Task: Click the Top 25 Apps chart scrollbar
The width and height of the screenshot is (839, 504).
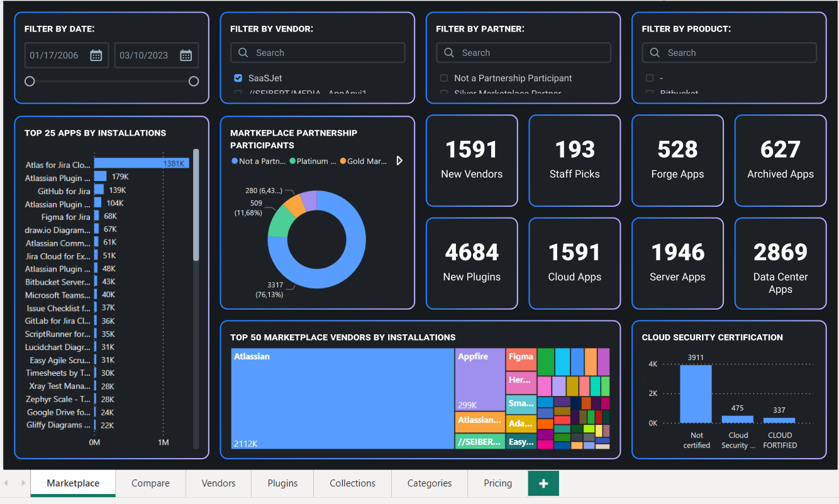Action: (196, 205)
